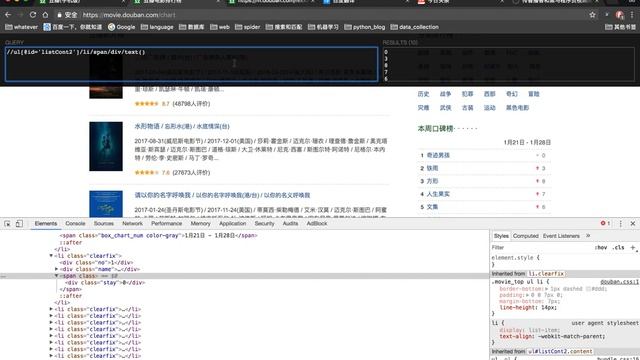Open the DevTools customize three-dot menu
Screen dimensions: 640x360
[x=620, y=224]
